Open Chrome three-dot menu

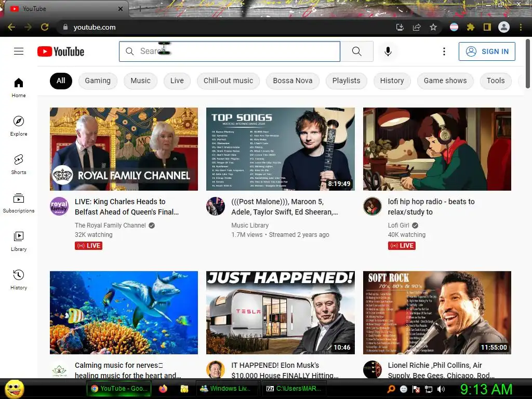521,27
